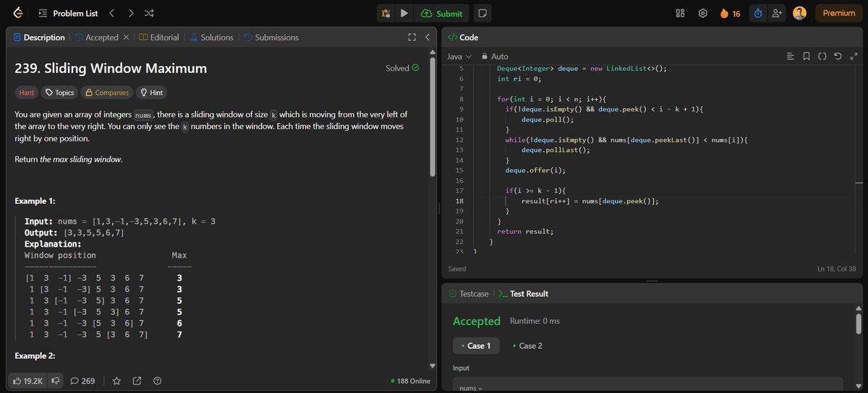The height and width of the screenshot is (393, 868).
Task: Star this problem as favorite
Action: point(116,381)
